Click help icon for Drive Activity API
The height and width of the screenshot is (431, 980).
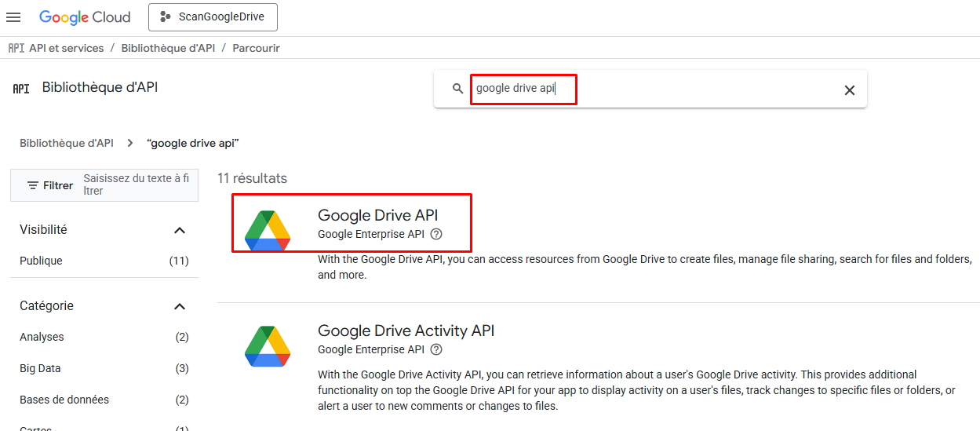(x=436, y=349)
